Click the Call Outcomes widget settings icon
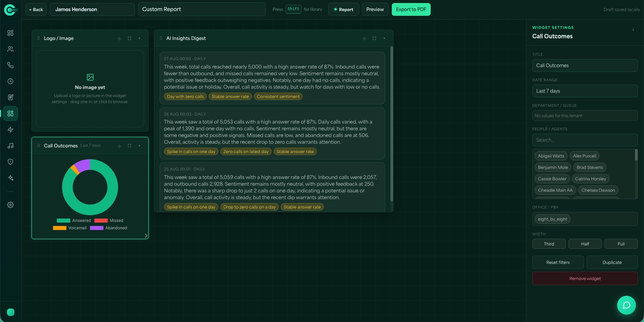This screenshot has width=644, height=322. (x=119, y=146)
